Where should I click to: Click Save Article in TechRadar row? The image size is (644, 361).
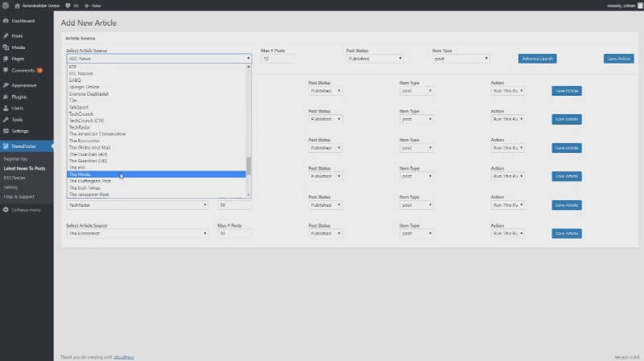567,205
